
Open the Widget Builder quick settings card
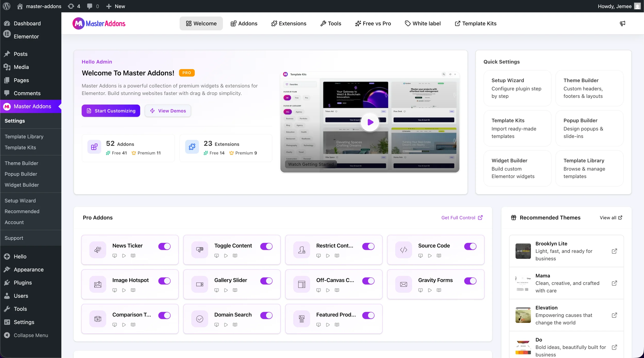pyautogui.click(x=518, y=168)
